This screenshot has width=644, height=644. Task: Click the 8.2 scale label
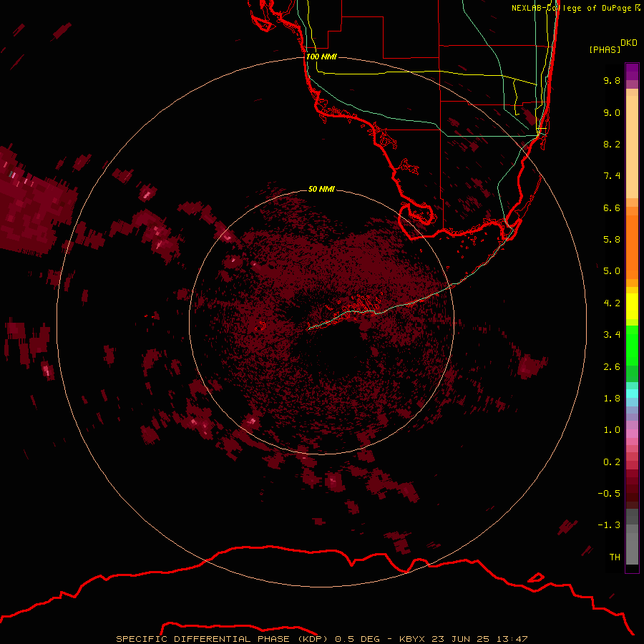pyautogui.click(x=612, y=145)
